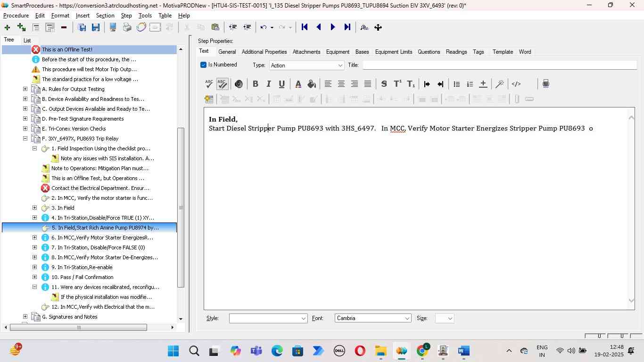Click the red minus delete icon
The width and height of the screenshot is (644, 362).
pos(64,27)
